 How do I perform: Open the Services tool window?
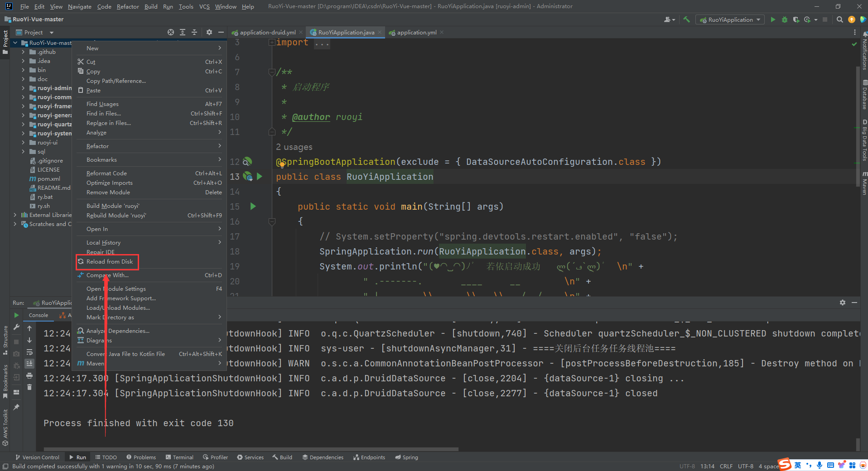[251, 457]
